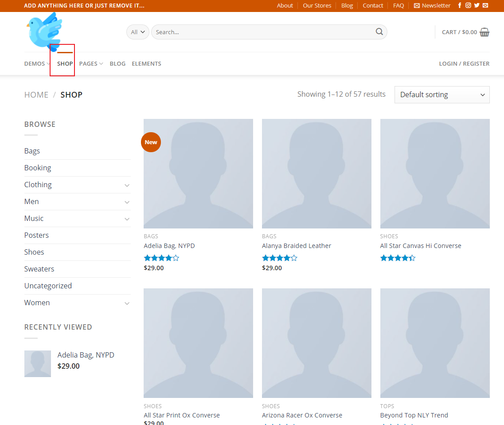Click the Twitter icon in header
This screenshot has height=425, width=504.
[x=477, y=5]
